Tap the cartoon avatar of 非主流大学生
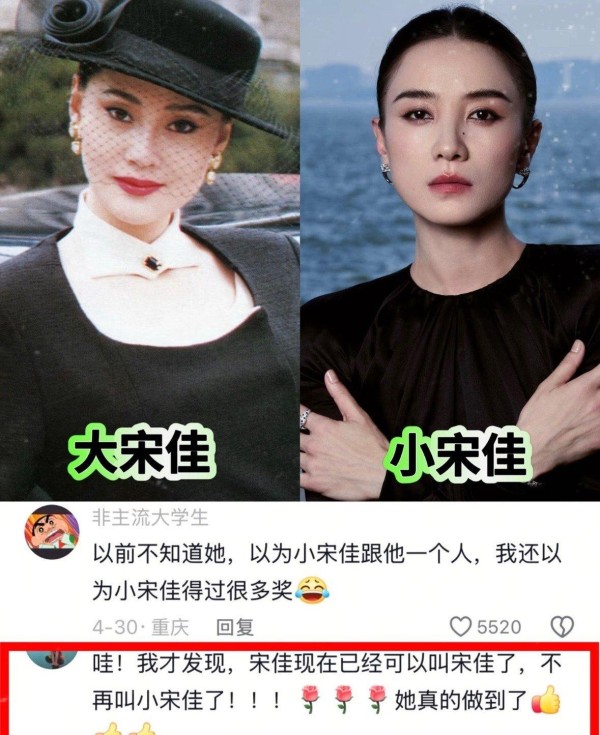The width and height of the screenshot is (600, 735). pyautogui.click(x=52, y=532)
